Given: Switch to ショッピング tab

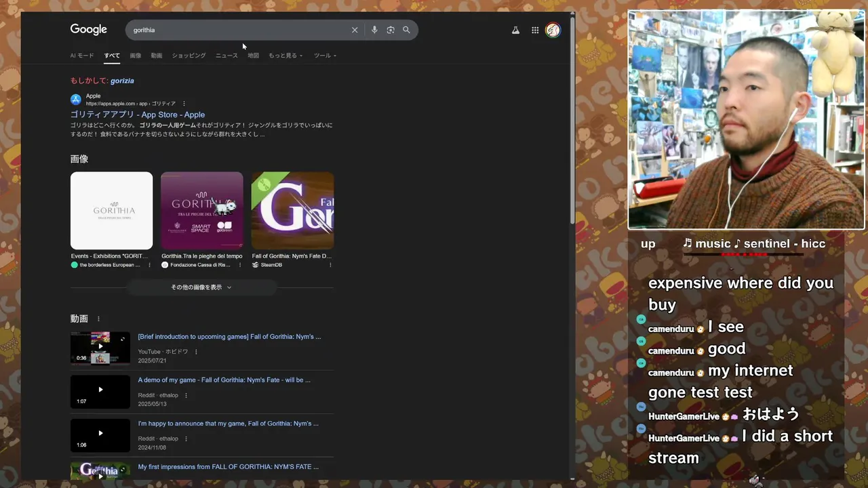Looking at the screenshot, I should point(189,56).
